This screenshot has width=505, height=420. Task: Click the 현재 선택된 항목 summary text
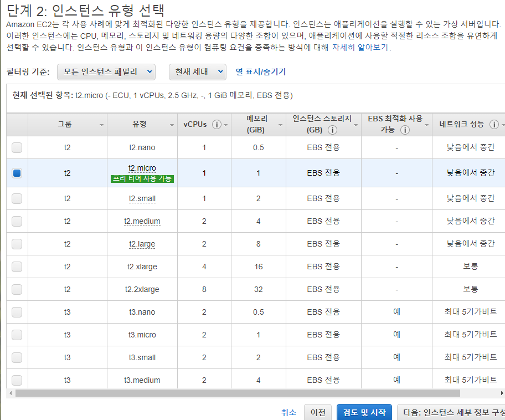pos(152,95)
